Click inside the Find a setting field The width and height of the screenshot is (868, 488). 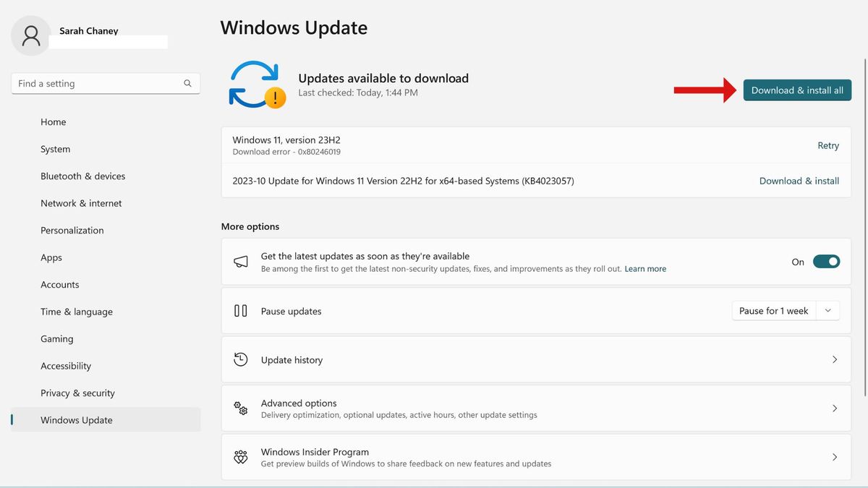[x=94, y=83]
